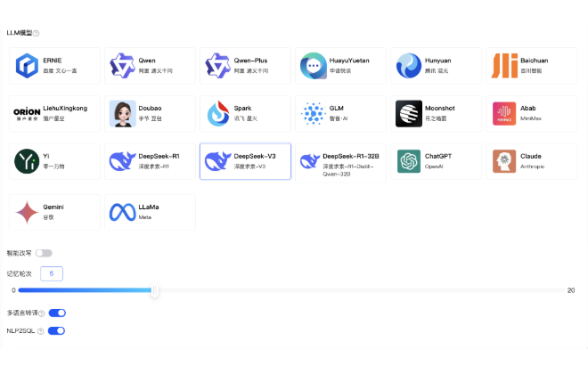Click the help icon beside LLM模型
The width and height of the screenshot is (588, 374).
37,33
